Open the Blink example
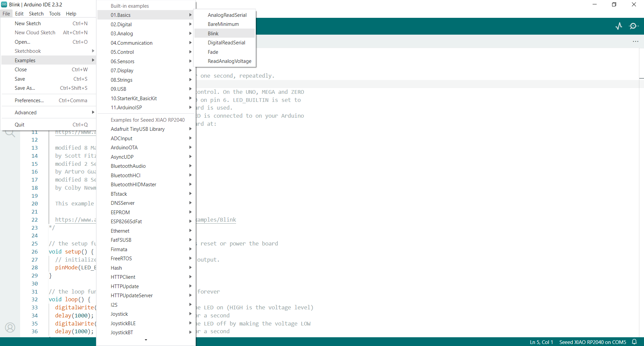644x346 pixels. click(x=225, y=34)
